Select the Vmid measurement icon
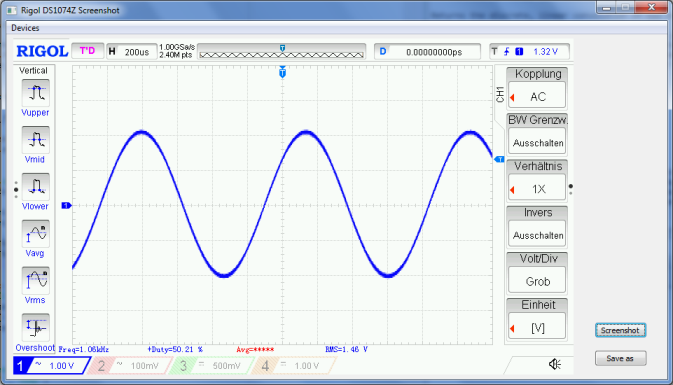This screenshot has height=385, width=673. coord(36,139)
